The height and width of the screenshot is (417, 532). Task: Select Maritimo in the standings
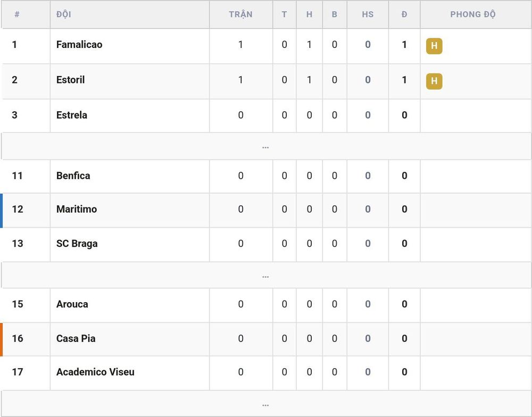pyautogui.click(x=76, y=209)
